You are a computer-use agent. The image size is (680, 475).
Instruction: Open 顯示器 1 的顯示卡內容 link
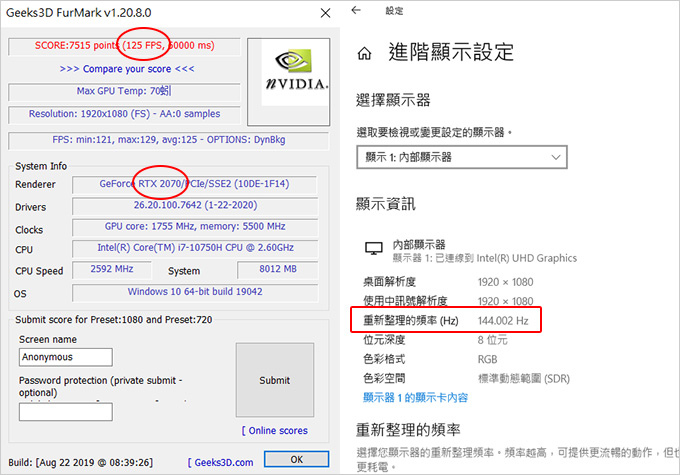[x=415, y=397]
